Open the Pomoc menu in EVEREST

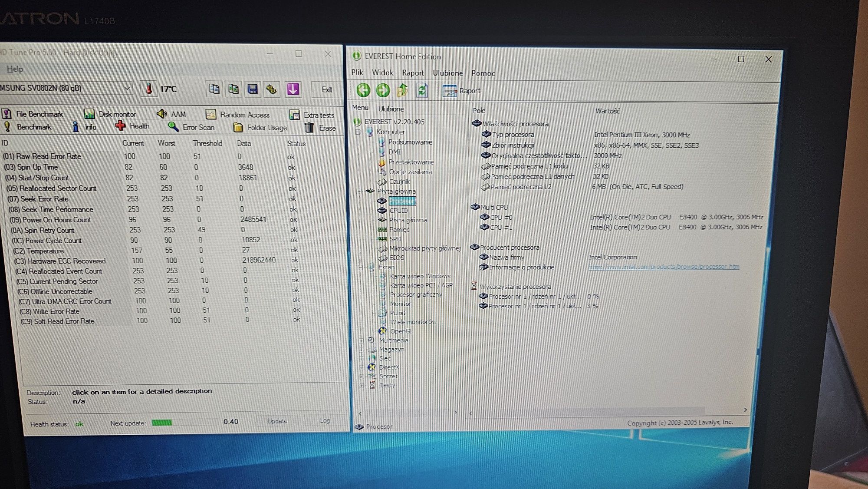tap(483, 73)
